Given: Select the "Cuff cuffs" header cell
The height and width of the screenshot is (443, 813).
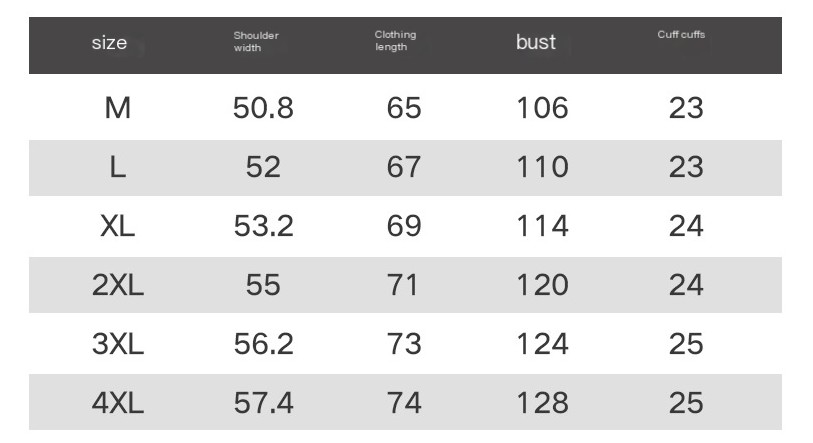Looking at the screenshot, I should pos(681,36).
